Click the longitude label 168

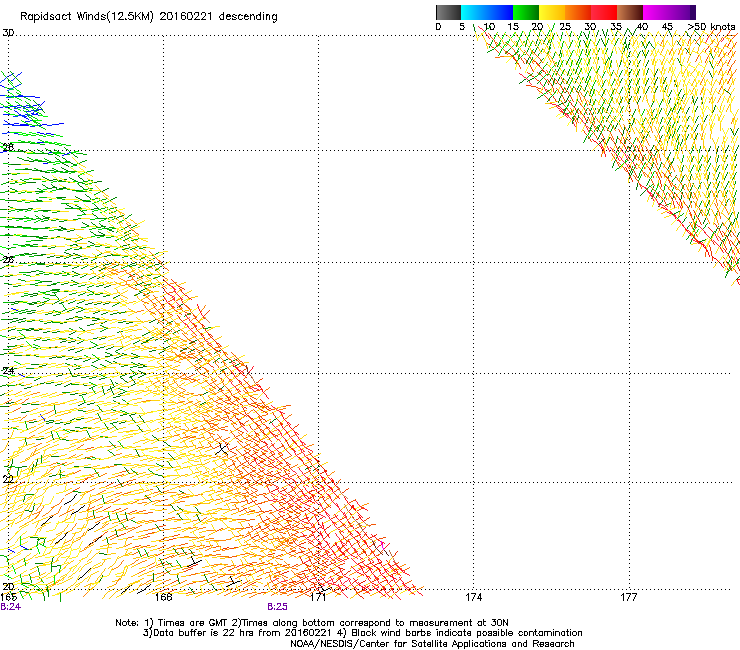pos(163,597)
